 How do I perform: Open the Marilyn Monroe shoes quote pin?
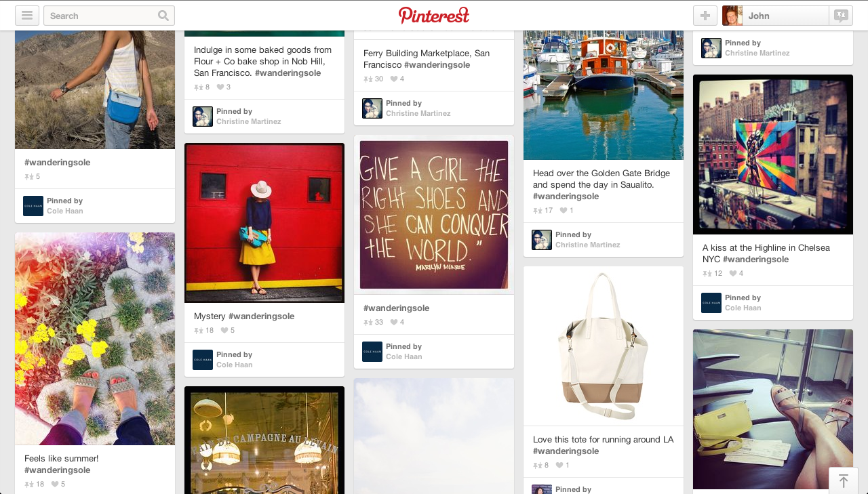tap(434, 215)
